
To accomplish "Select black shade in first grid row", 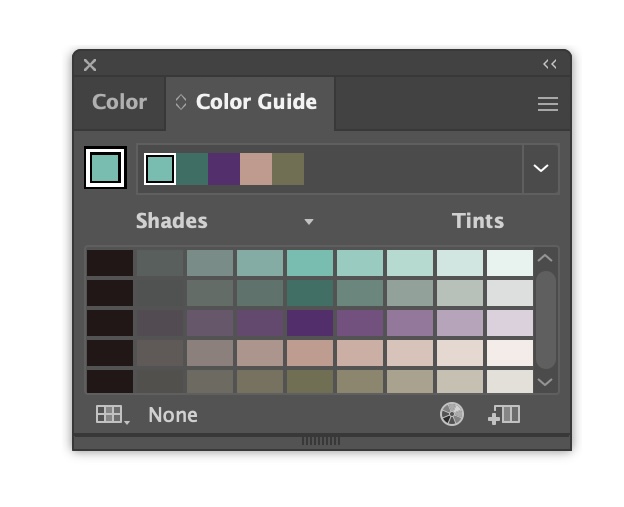I will point(110,263).
